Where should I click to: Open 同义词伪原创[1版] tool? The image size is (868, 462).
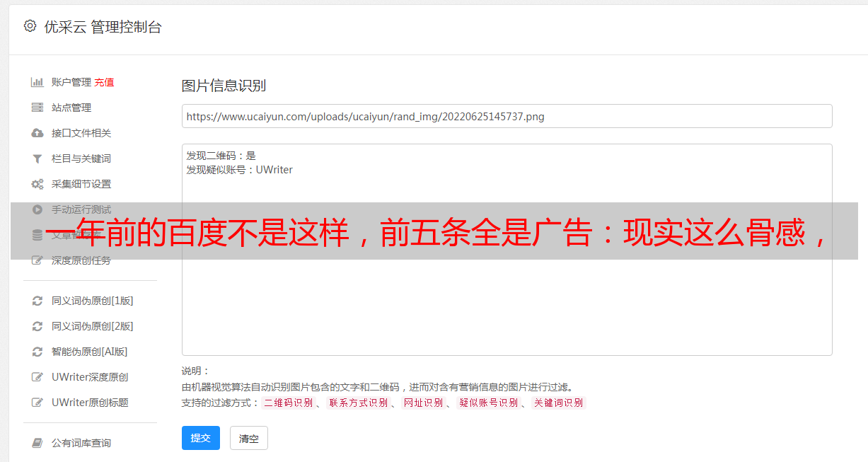click(x=92, y=301)
